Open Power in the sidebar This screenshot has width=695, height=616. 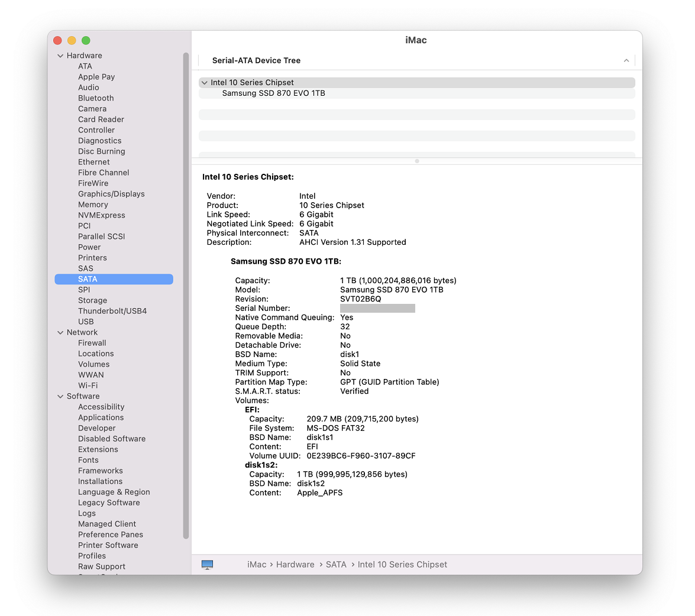[x=89, y=247]
